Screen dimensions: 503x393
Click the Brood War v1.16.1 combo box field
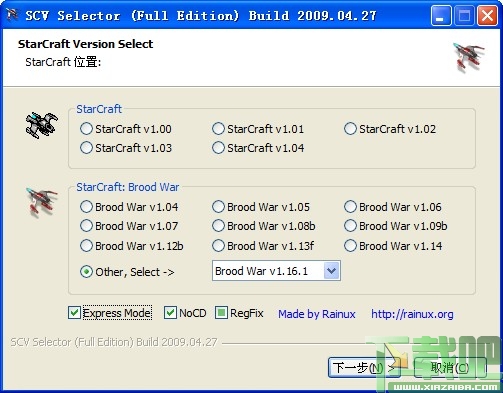click(276, 271)
